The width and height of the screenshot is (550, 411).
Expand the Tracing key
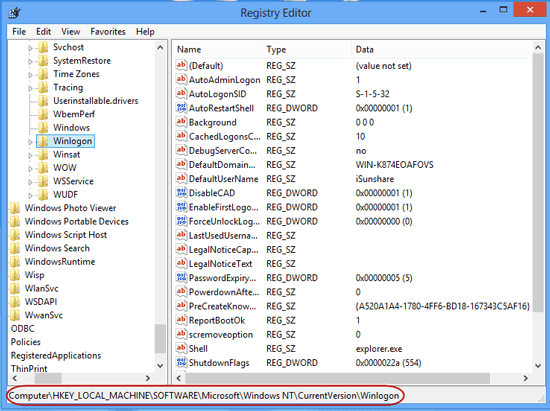[30, 88]
